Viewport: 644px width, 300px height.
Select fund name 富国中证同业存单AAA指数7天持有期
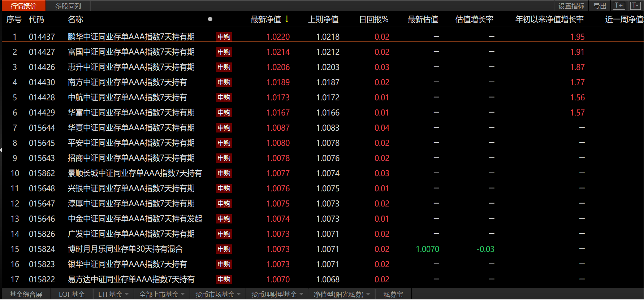[131, 52]
